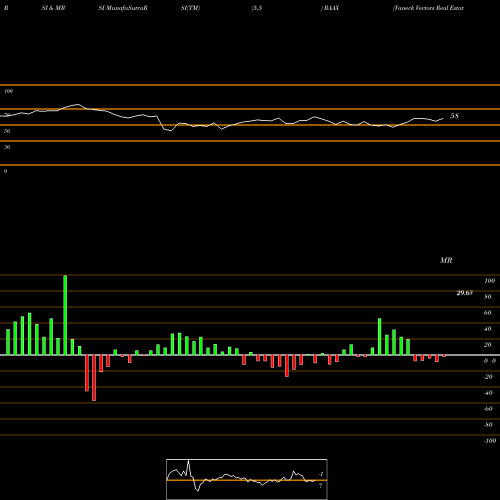Image resolution: width=500 pixels, height=500 pixels.
Task: Click the '-100' label on MR axis
Action: pyautogui.click(x=490, y=441)
